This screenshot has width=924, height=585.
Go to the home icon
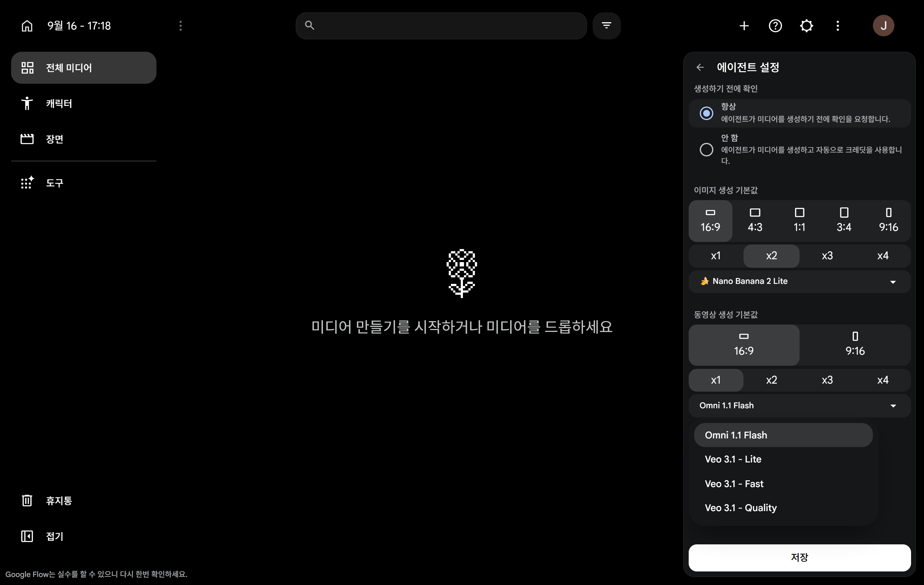tap(27, 26)
